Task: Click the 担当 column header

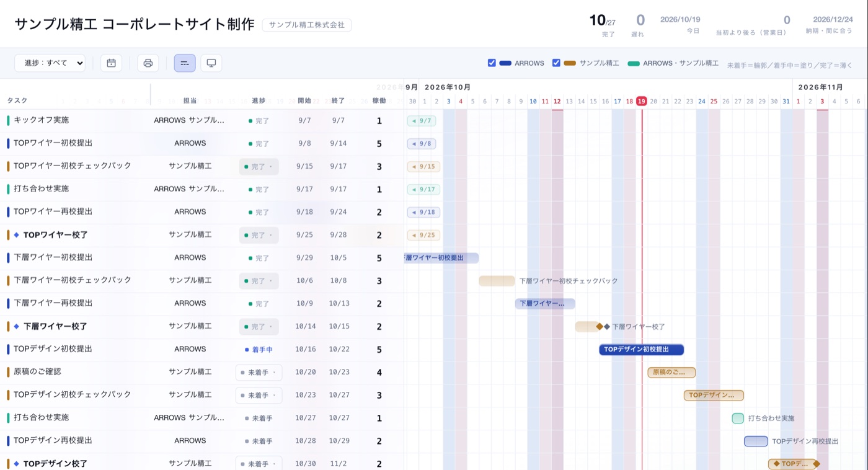Action: 190,100
